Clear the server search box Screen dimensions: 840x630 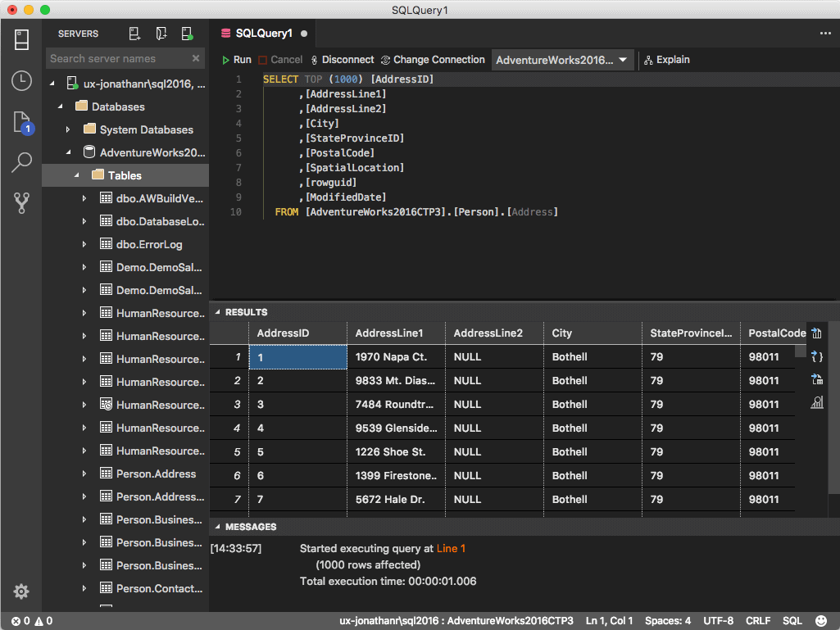196,58
